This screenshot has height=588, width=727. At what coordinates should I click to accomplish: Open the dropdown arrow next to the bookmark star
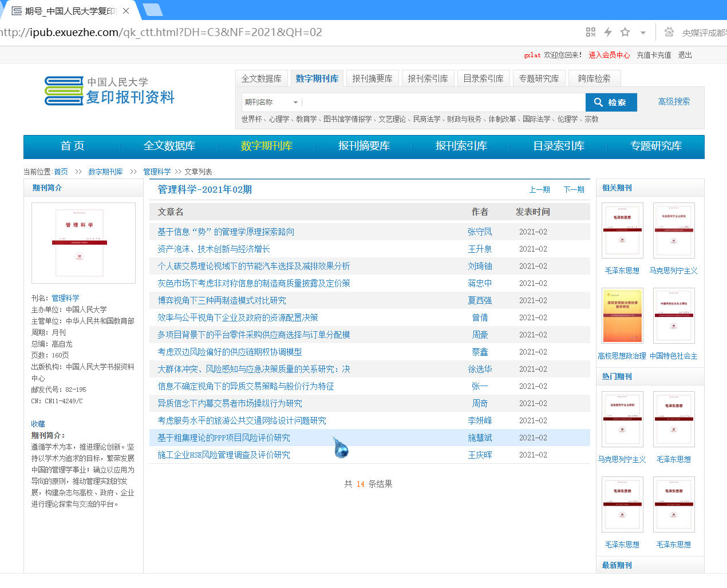coord(643,33)
